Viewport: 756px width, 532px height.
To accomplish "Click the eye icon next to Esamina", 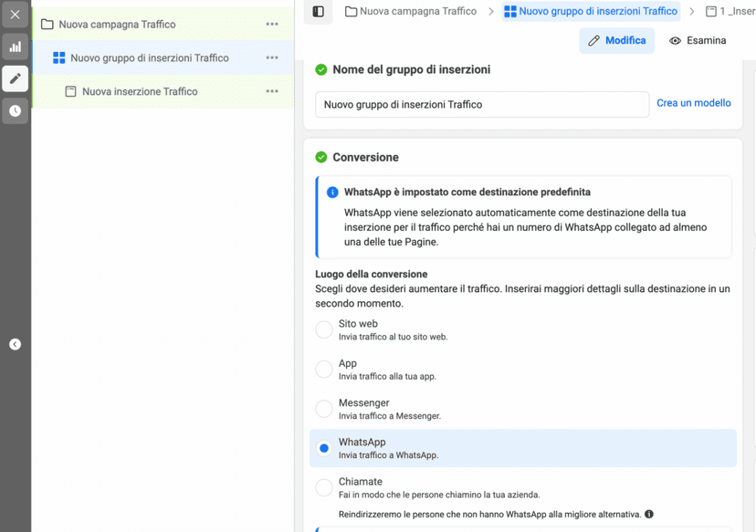I will pos(675,41).
